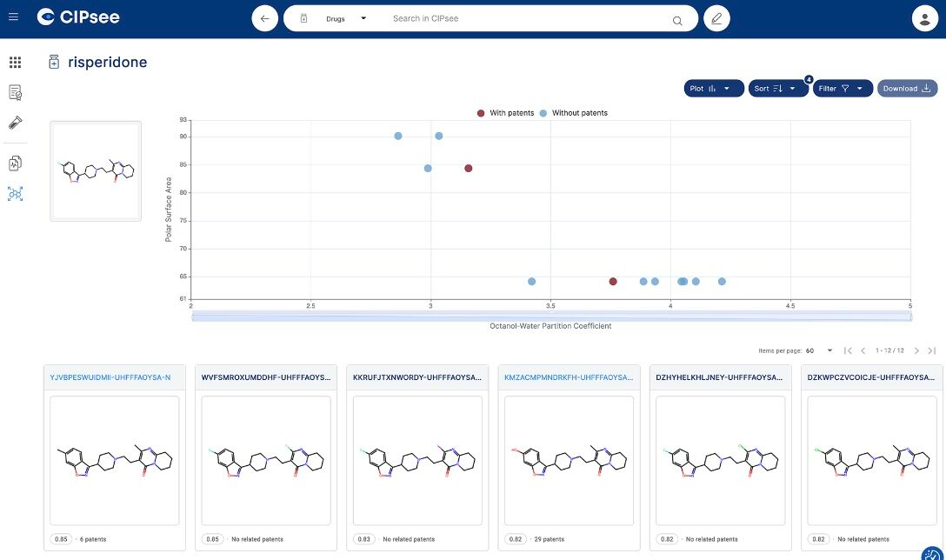Open the hamburger menu in the header
This screenshot has height=560, width=946.
12,17
